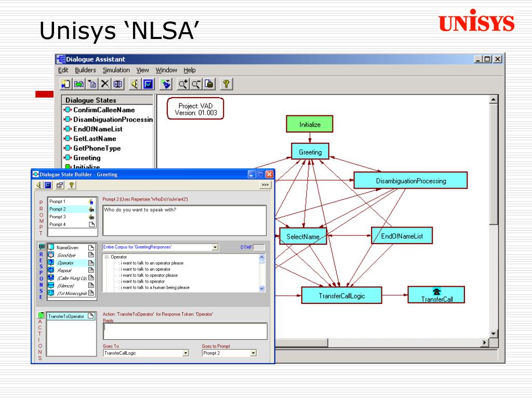Open the Goes To dropdown showing TransferCallLogic
532x399 pixels.
point(185,353)
